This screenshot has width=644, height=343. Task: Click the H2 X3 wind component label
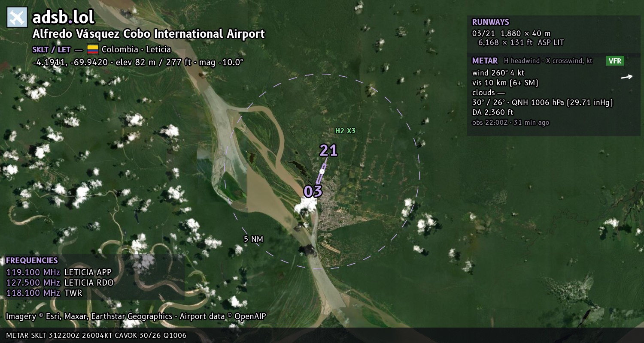pos(345,131)
